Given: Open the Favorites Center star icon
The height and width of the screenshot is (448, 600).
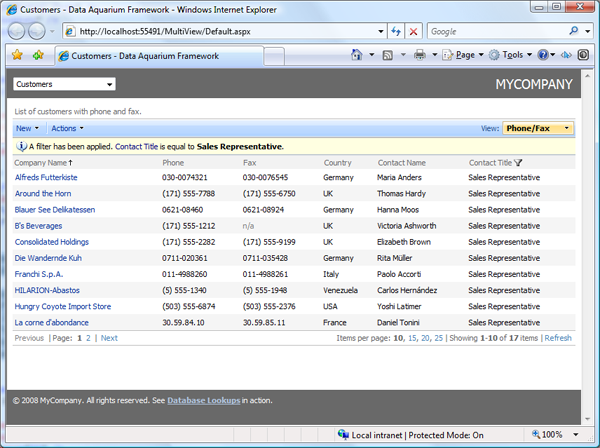Looking at the screenshot, I should tap(17, 55).
